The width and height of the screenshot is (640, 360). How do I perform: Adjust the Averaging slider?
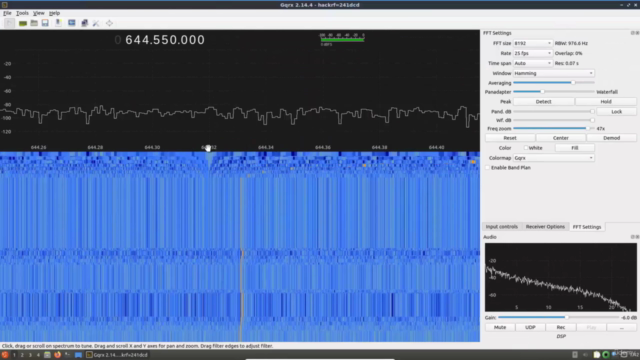pyautogui.click(x=553, y=83)
